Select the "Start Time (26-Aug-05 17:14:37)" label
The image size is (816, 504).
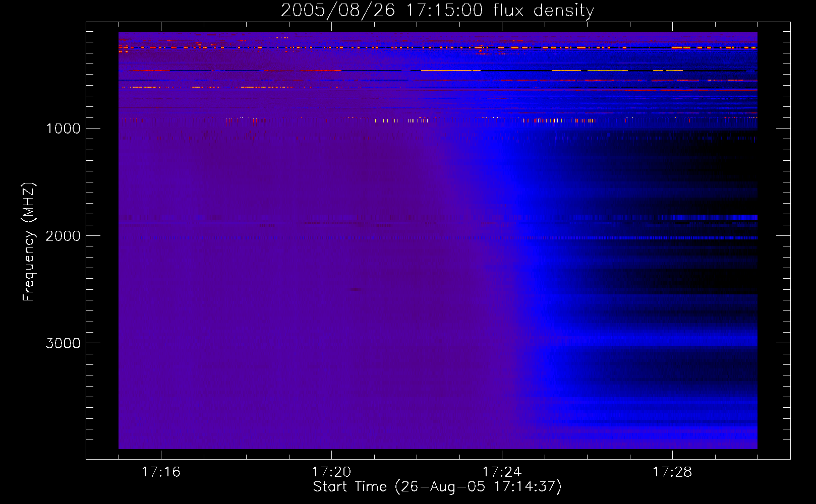click(x=437, y=487)
